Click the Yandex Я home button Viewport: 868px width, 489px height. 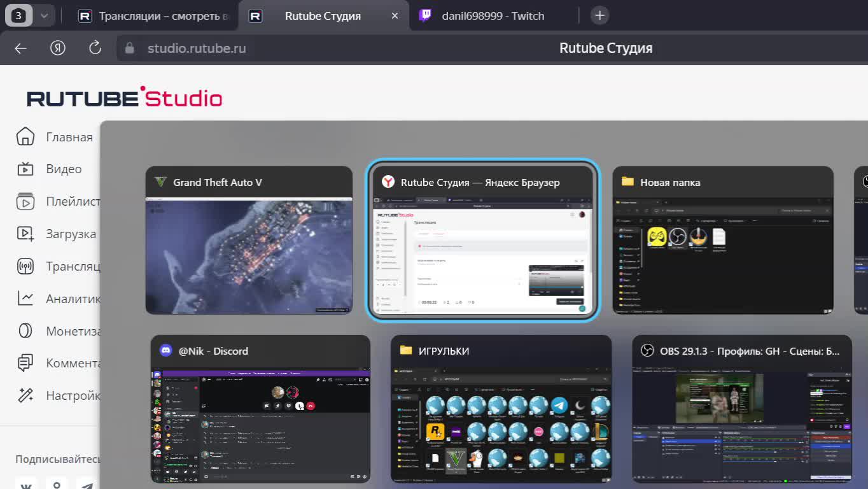pos(58,48)
